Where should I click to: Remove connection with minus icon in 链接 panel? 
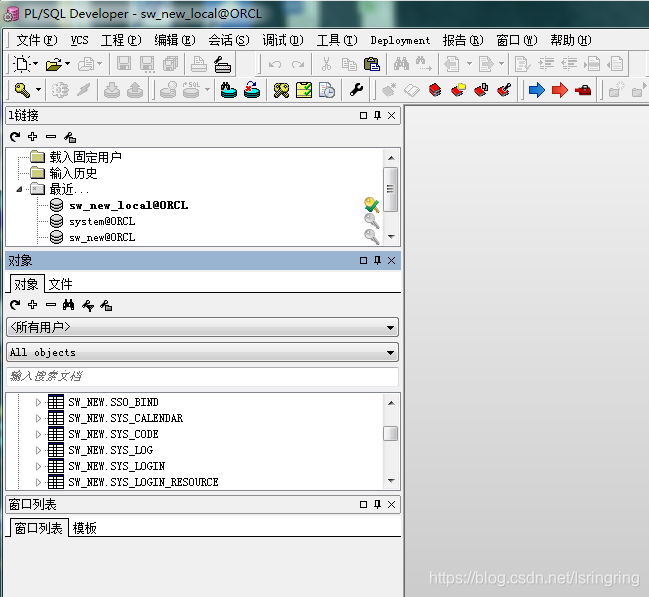click(x=51, y=136)
